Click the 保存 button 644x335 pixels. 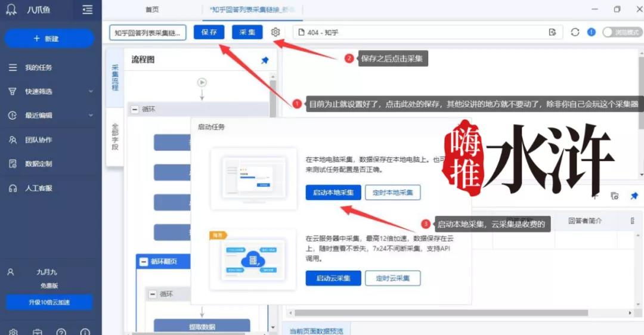point(209,32)
